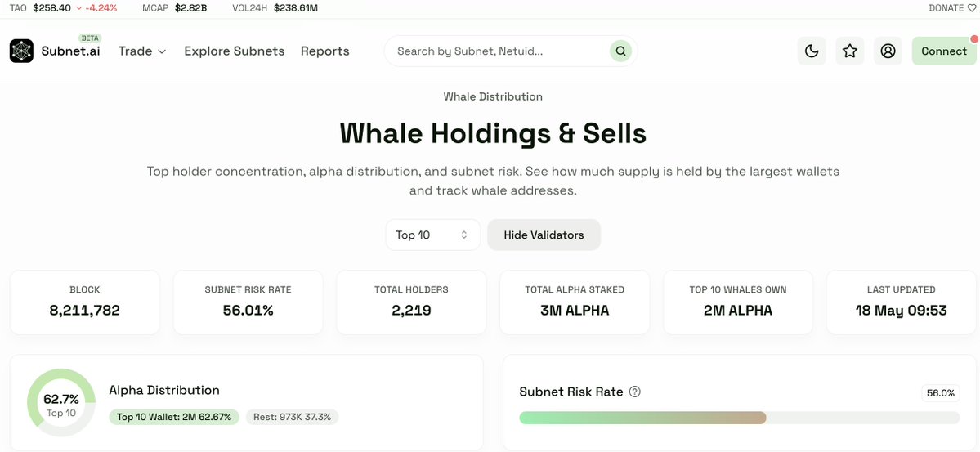
Task: Click the BETA label badge
Action: (91, 38)
